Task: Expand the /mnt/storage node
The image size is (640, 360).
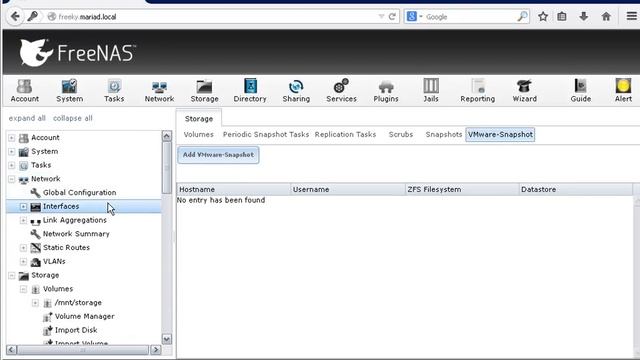Action: point(36,303)
